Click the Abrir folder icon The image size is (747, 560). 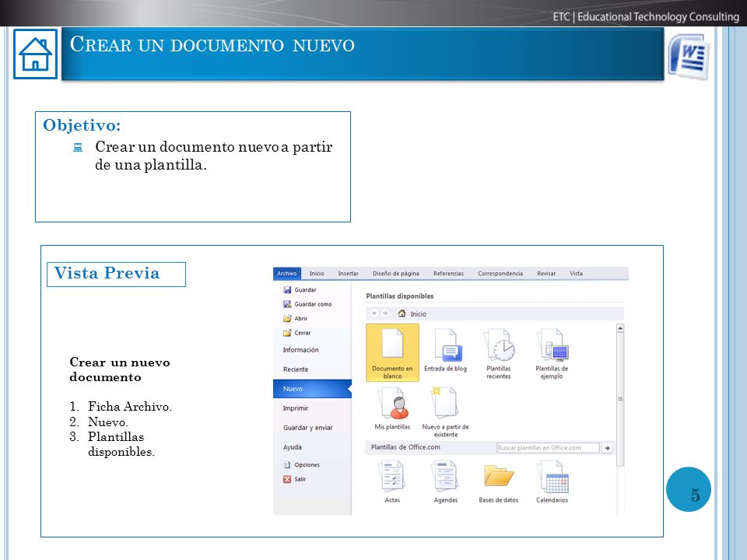point(287,318)
